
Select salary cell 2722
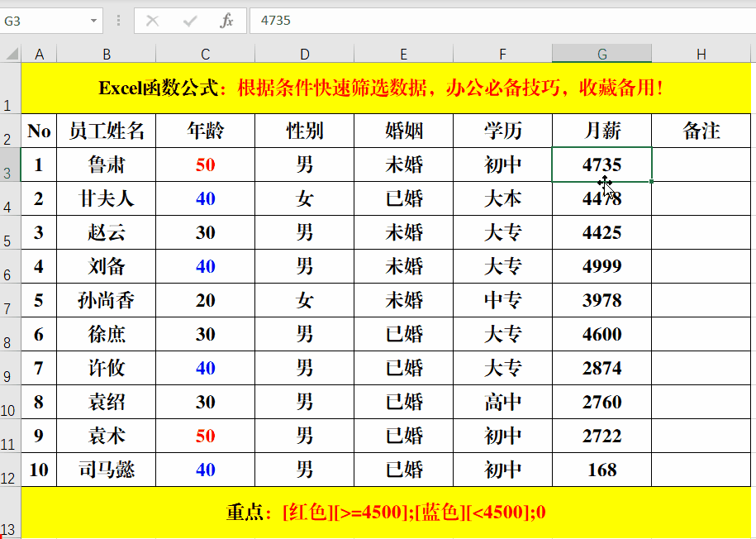coord(601,436)
